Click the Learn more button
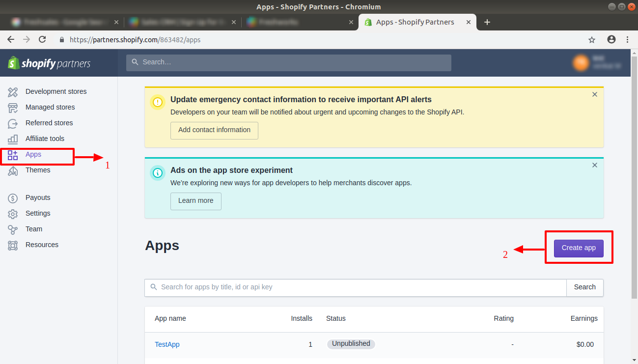 tap(196, 201)
